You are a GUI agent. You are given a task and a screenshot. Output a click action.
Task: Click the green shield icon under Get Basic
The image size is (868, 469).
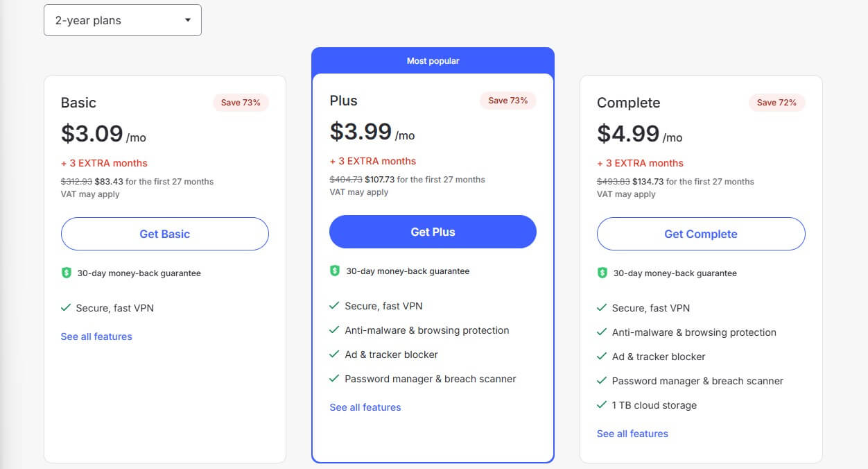tap(67, 273)
